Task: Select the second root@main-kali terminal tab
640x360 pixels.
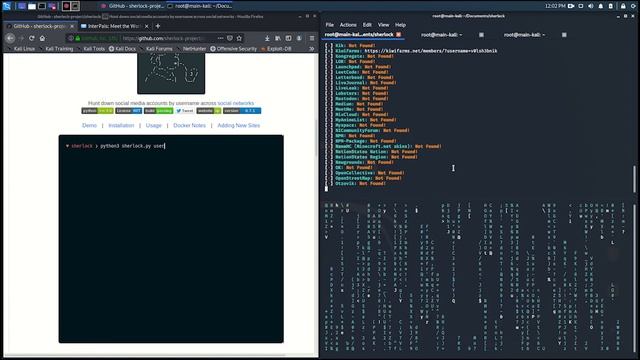Action: pos(442,35)
